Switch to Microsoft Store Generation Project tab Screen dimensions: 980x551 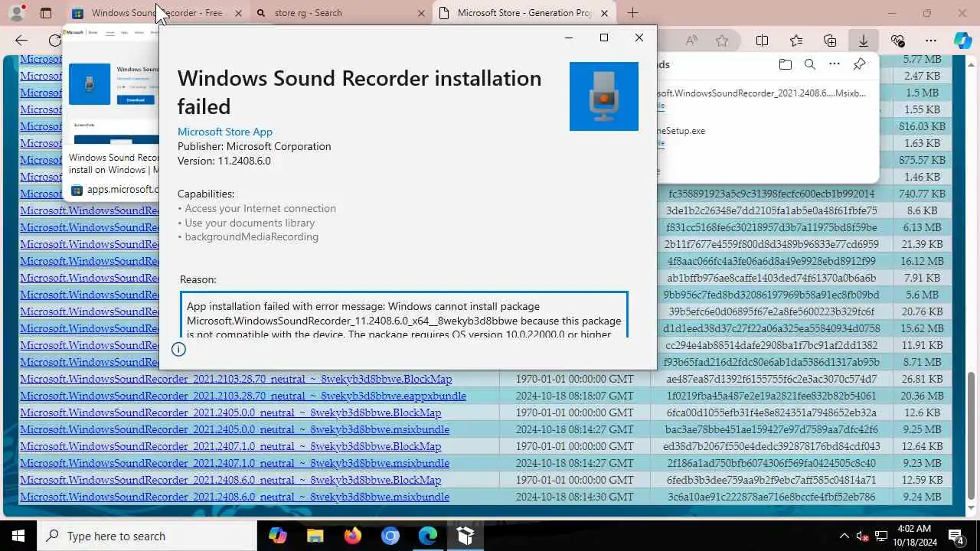tap(524, 13)
